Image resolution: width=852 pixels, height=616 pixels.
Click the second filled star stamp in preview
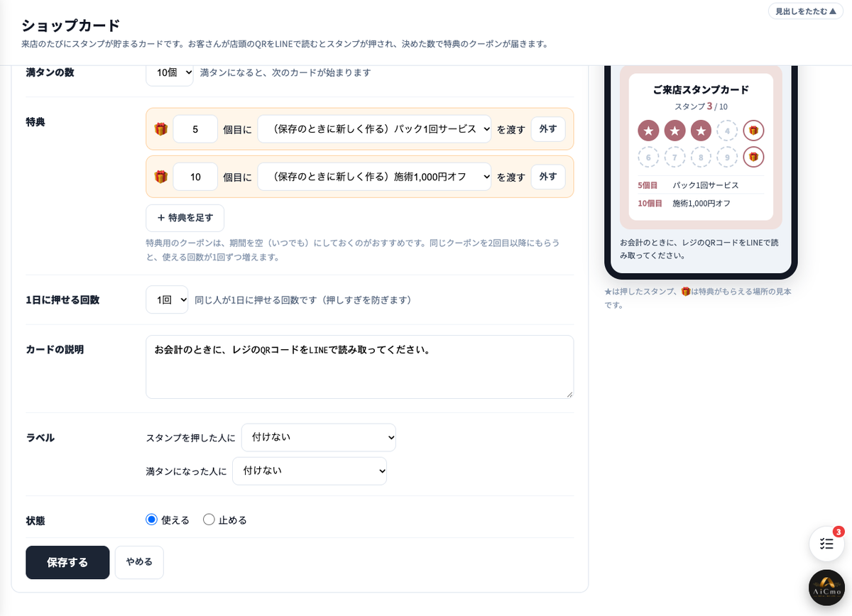click(x=674, y=131)
